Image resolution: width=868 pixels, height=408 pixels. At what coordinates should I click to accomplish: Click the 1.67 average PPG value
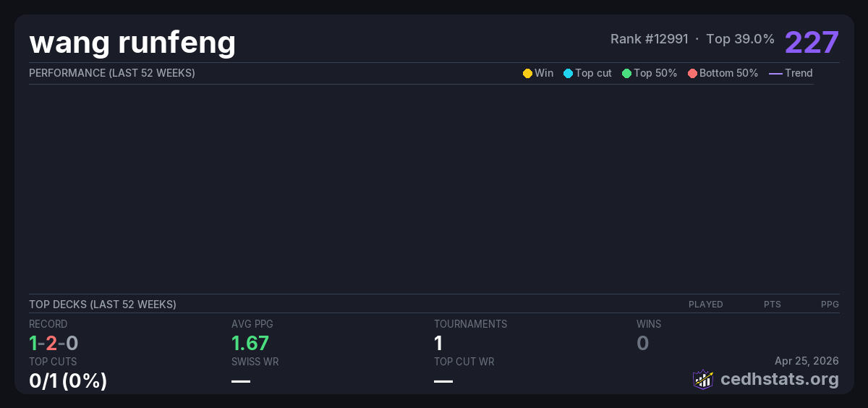click(250, 343)
